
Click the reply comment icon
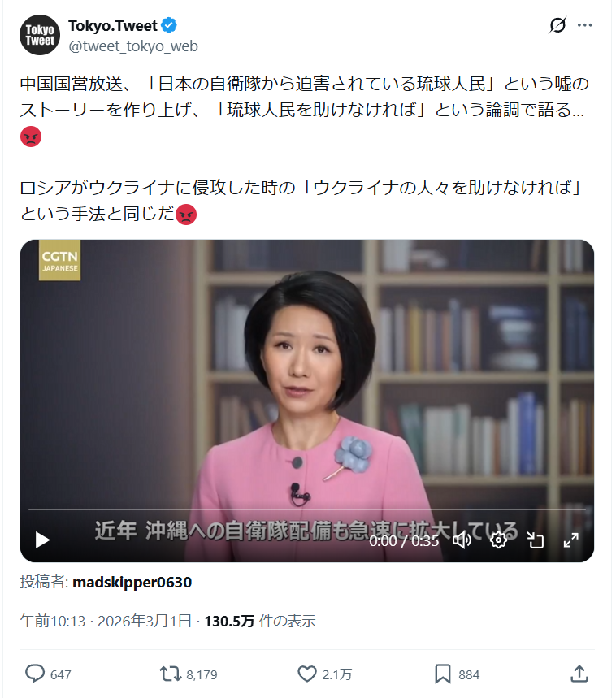(x=35, y=674)
